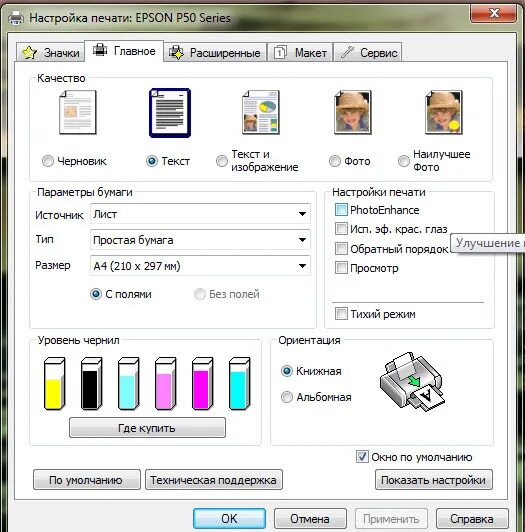Switch to the Значки tab
Screen dimensions: 525x532
50,53
